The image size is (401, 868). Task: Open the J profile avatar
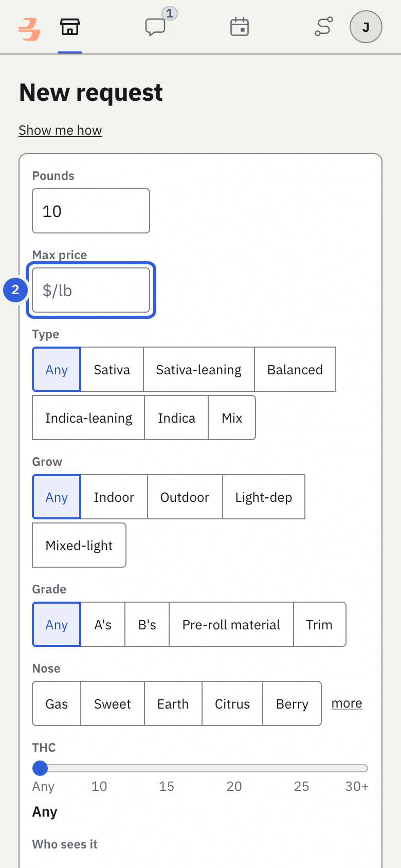click(366, 27)
